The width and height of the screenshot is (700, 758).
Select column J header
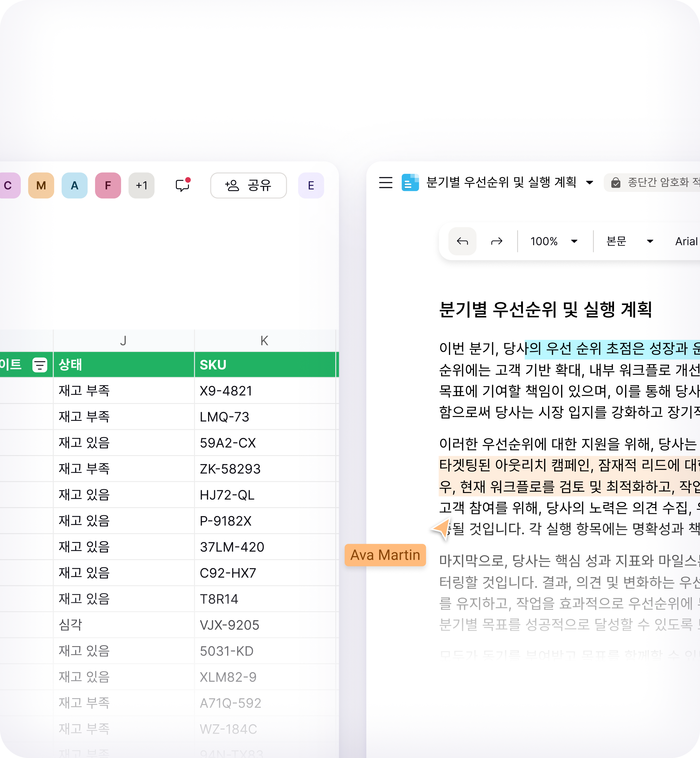coord(124,341)
